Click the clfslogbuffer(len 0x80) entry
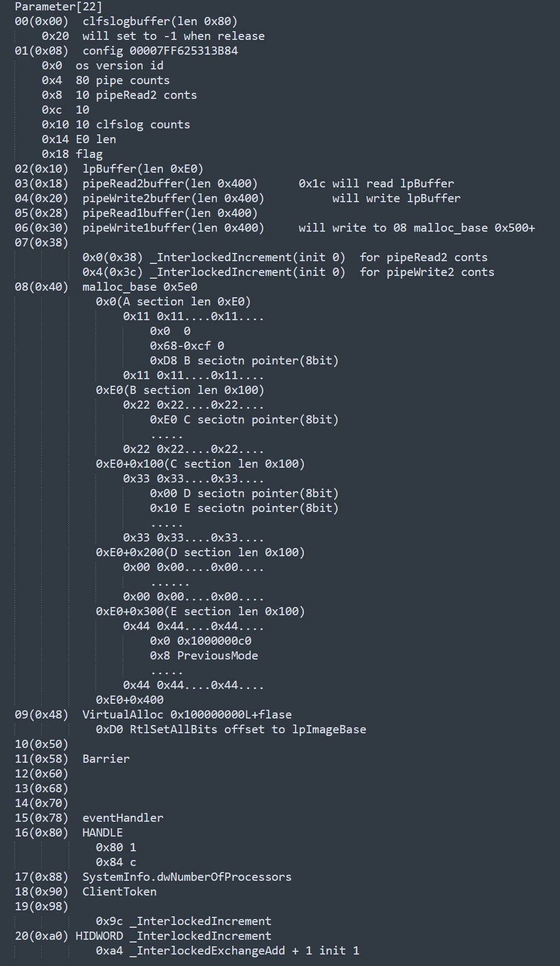 pos(160,21)
